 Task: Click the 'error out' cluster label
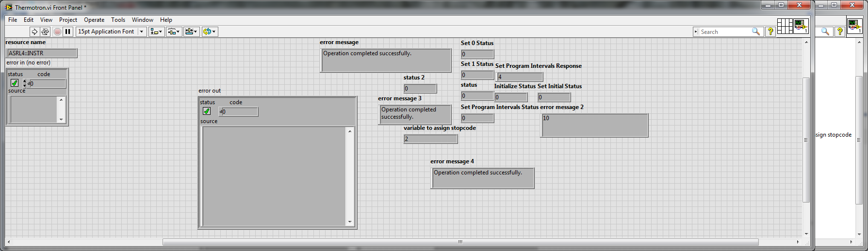[210, 91]
